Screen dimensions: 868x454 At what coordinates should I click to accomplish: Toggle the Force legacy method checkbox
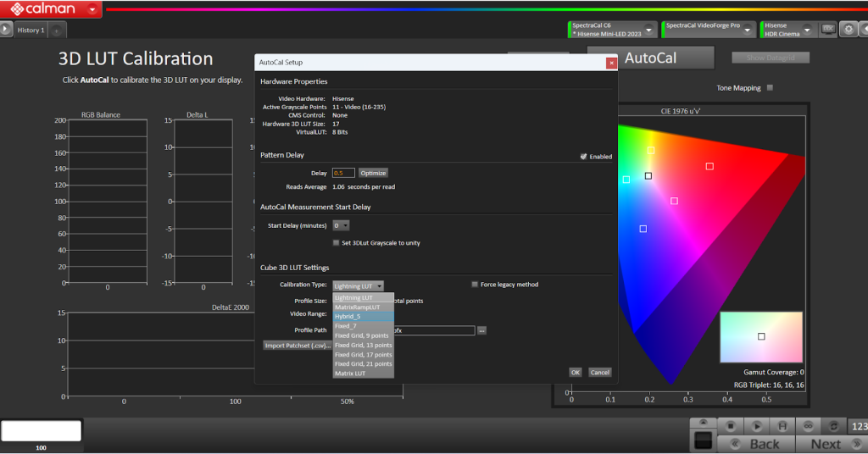[x=475, y=285]
